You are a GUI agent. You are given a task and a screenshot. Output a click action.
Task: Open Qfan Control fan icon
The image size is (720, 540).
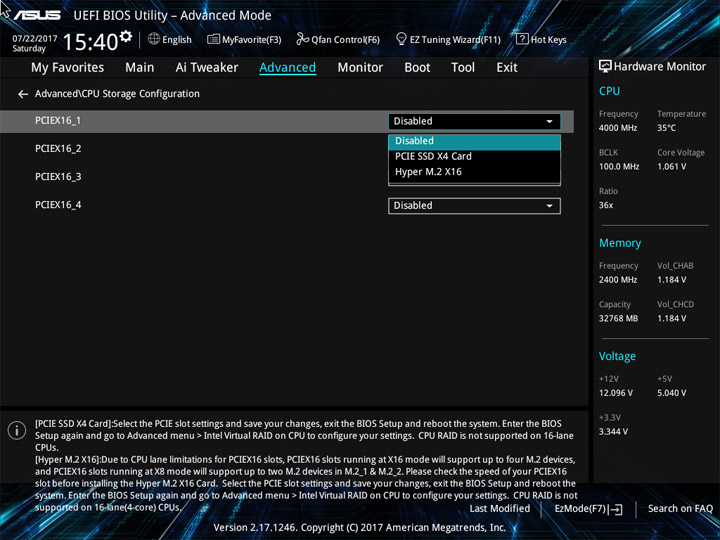302,39
